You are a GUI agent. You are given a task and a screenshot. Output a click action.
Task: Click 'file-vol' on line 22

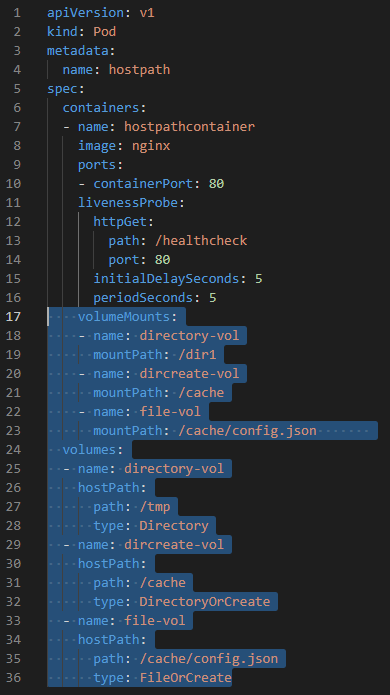(170, 412)
